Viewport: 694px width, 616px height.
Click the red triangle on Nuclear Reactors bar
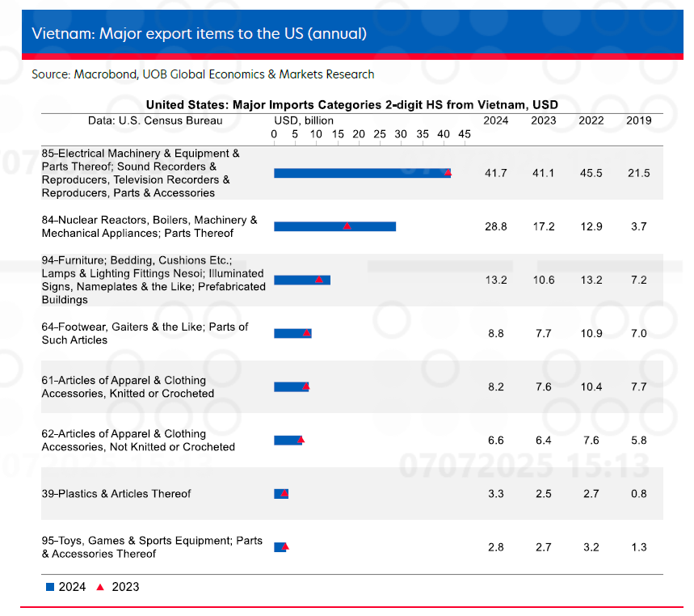[347, 226]
